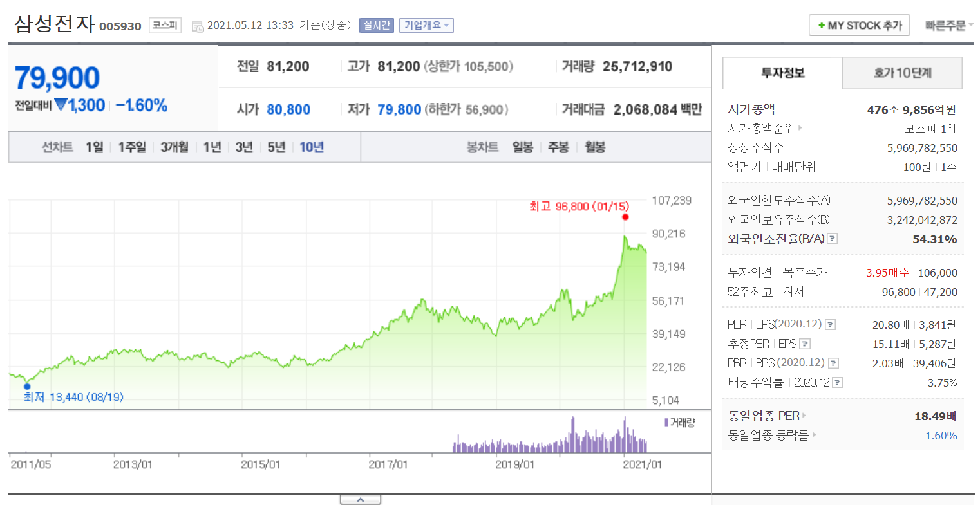Expand the 동일업종 등락률 arrow link
This screenshot has width=980, height=505.
pyautogui.click(x=814, y=435)
